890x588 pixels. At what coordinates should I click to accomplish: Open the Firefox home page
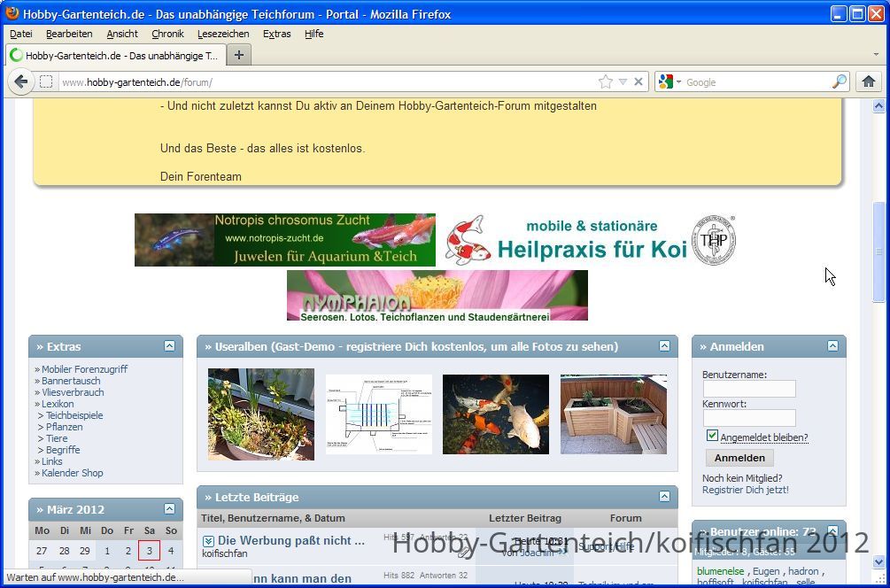pos(869,81)
